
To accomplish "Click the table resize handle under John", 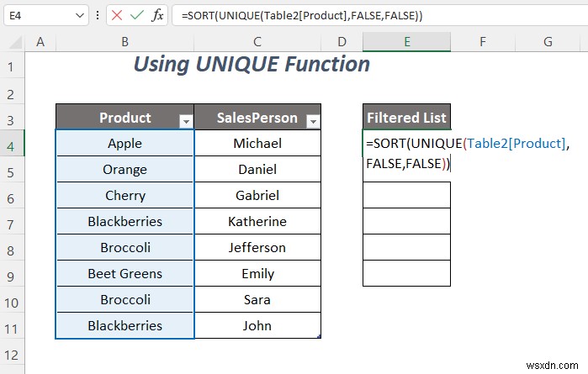I will (318, 335).
